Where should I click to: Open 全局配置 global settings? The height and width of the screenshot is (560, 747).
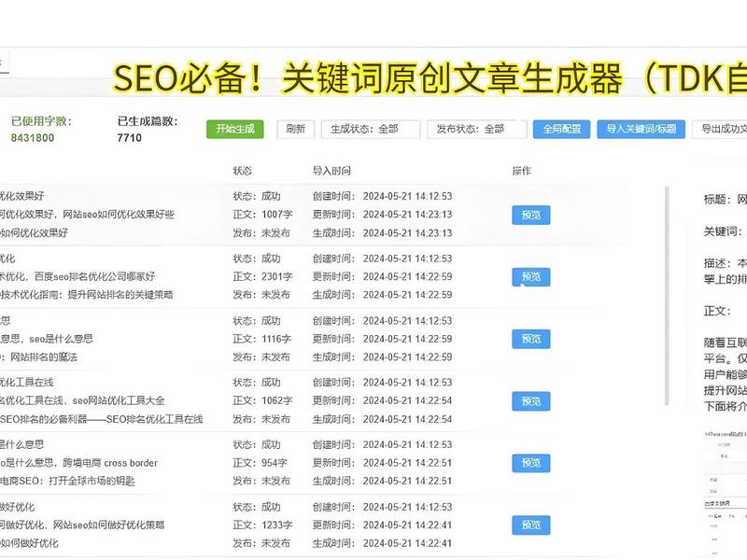[x=562, y=129]
